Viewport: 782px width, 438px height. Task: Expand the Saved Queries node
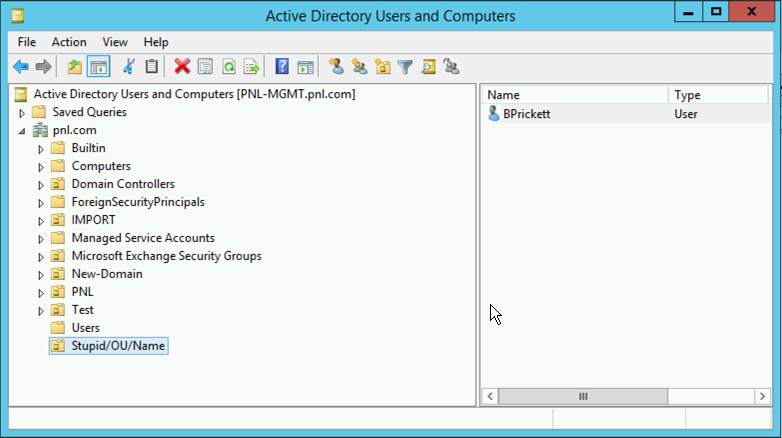(22, 113)
